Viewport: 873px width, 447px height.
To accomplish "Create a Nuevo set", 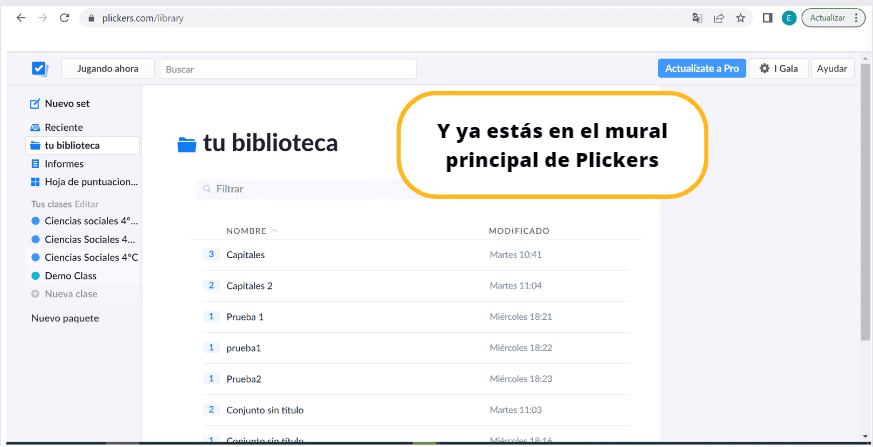I will pyautogui.click(x=67, y=104).
